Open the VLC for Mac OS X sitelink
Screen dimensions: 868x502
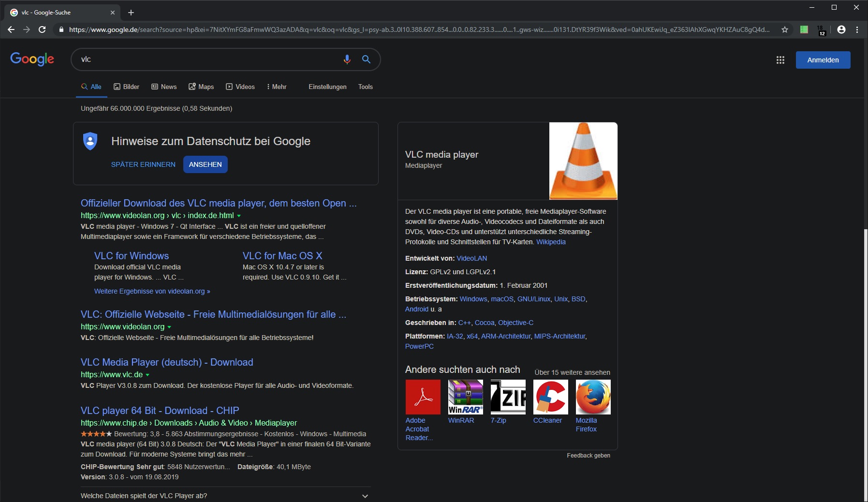click(x=282, y=256)
